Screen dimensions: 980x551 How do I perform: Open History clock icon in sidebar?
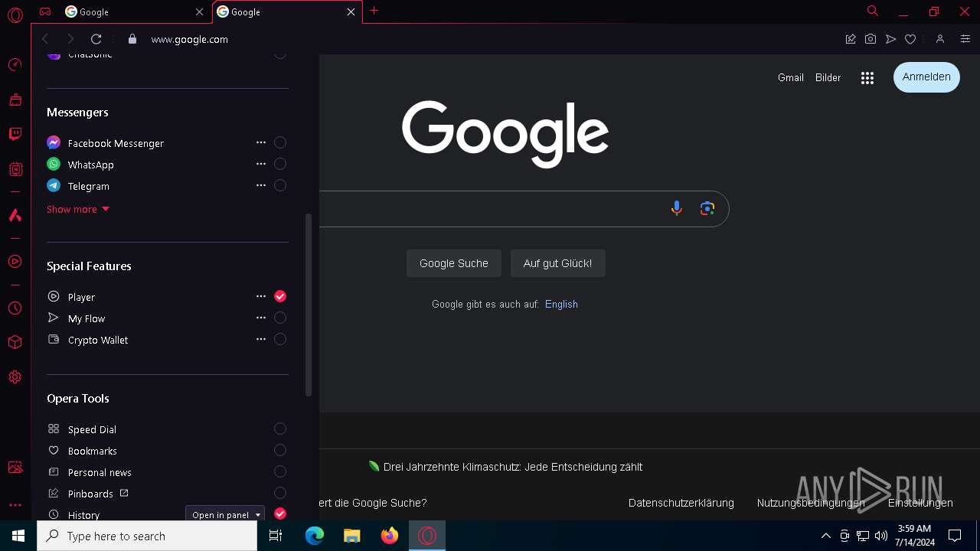pyautogui.click(x=15, y=308)
